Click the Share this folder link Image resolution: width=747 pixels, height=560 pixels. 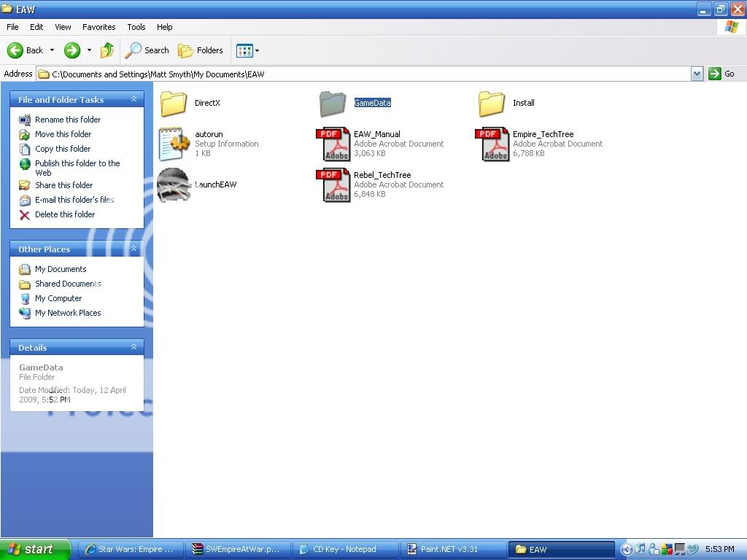pos(64,185)
